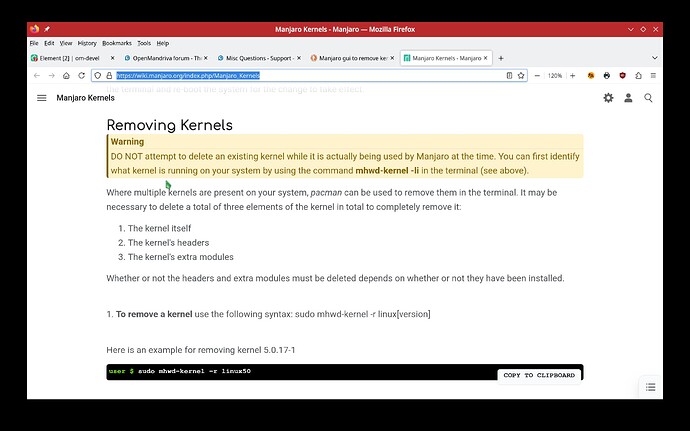Screen dimensions: 690x431
Task: Click list item 'The kernel's headers'
Action: [x=169, y=243]
